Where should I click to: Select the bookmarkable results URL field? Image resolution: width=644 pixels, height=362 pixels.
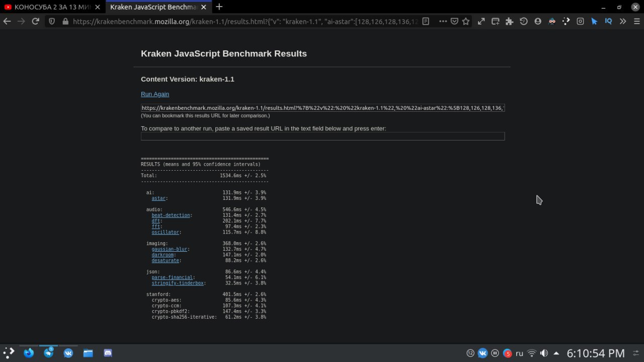point(323,108)
